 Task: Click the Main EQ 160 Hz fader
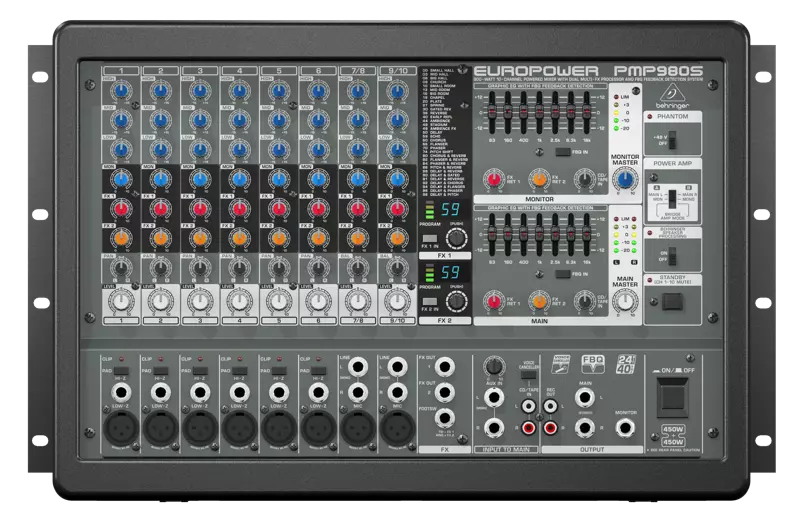click(x=508, y=234)
